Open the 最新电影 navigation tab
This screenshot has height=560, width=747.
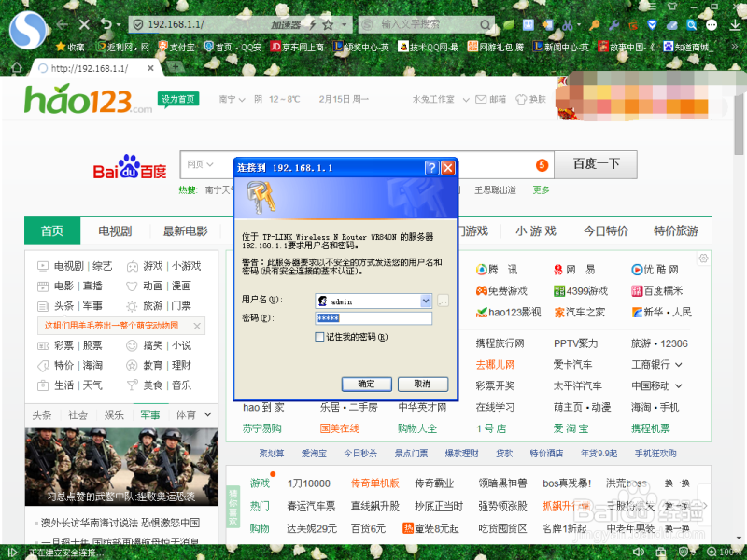(x=185, y=231)
